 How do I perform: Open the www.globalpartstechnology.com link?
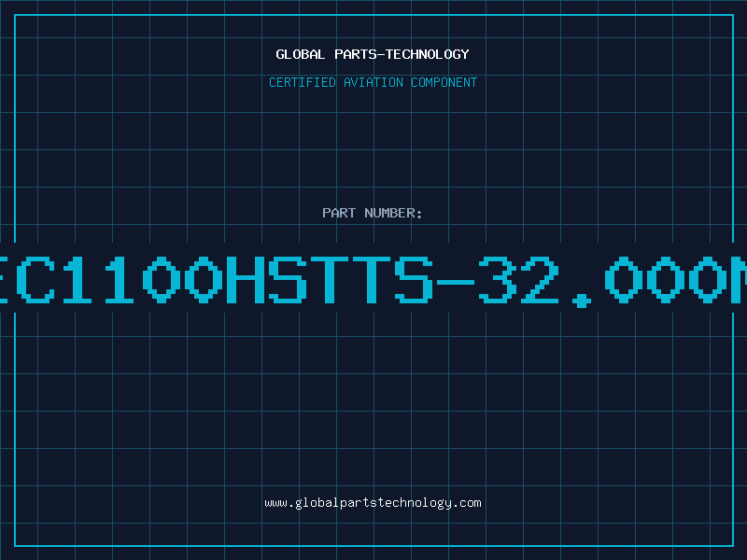pyautogui.click(x=373, y=503)
